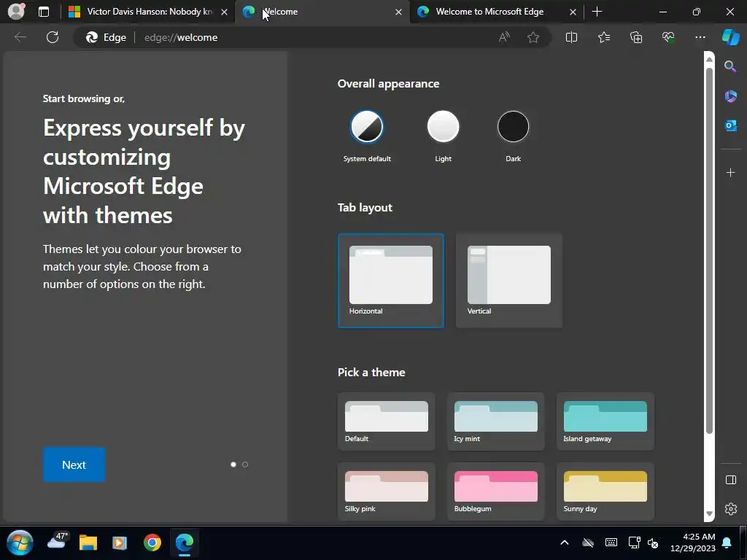
Task: Open the Windows Start button
Action: click(20, 542)
